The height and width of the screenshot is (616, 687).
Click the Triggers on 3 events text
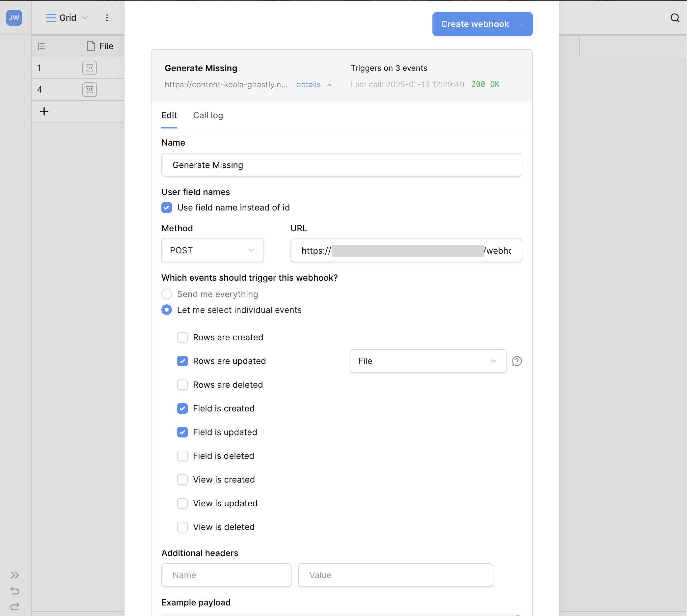389,68
